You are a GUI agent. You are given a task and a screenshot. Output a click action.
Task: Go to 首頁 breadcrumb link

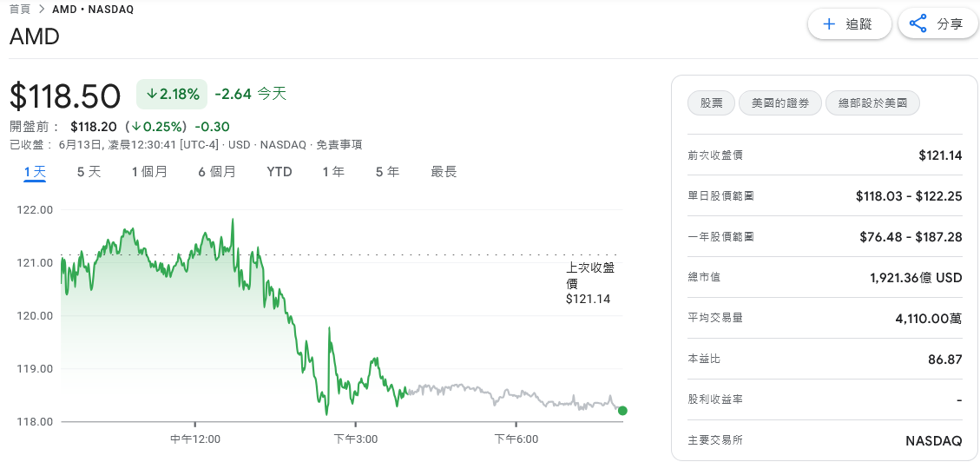pos(19,10)
